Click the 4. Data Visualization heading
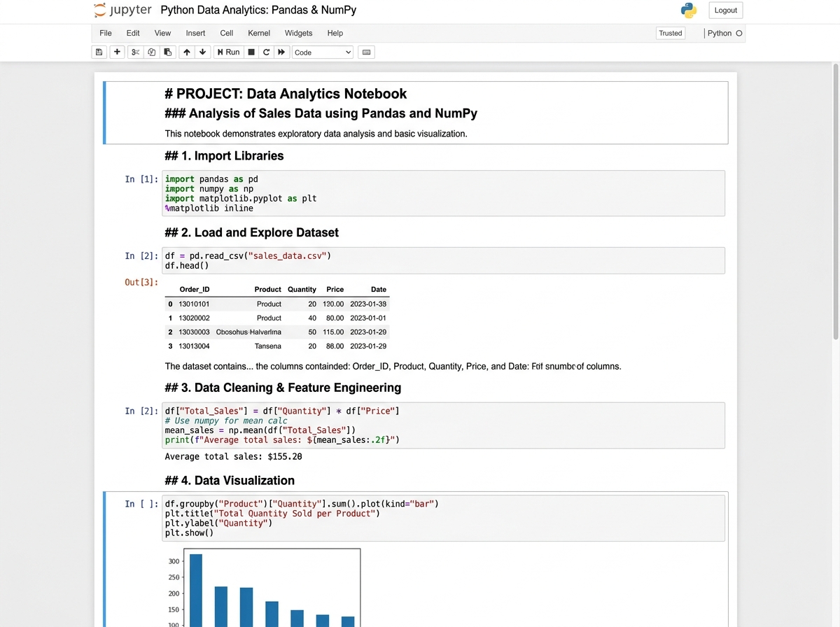The width and height of the screenshot is (840, 627). (x=230, y=480)
